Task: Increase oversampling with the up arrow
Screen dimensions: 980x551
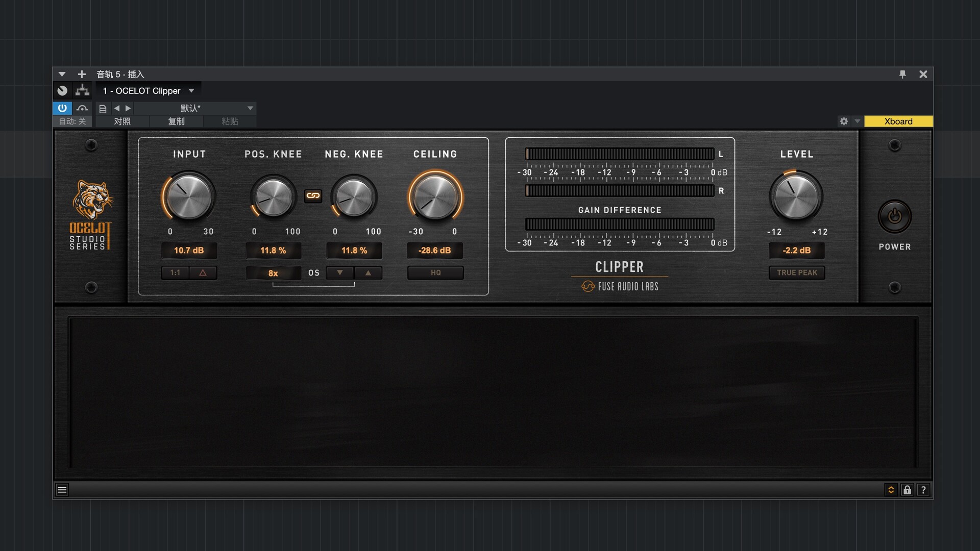Action: coord(368,273)
